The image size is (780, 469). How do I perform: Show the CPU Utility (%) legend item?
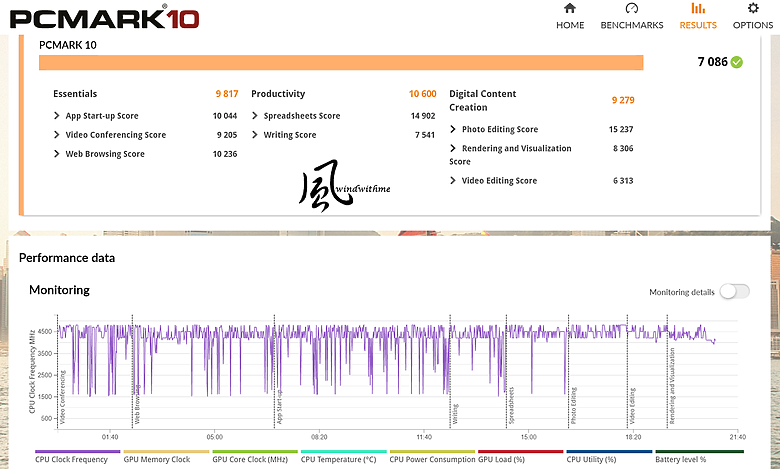coord(609,457)
